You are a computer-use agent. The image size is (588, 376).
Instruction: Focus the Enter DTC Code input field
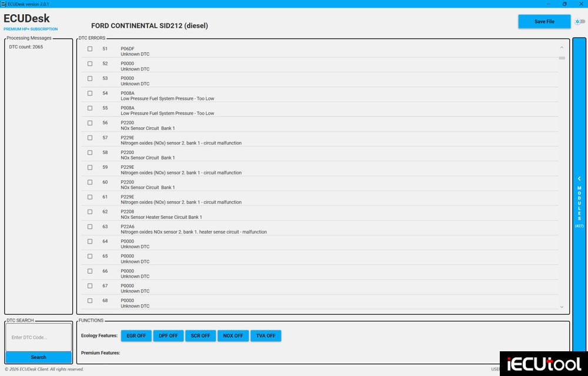[x=39, y=337]
